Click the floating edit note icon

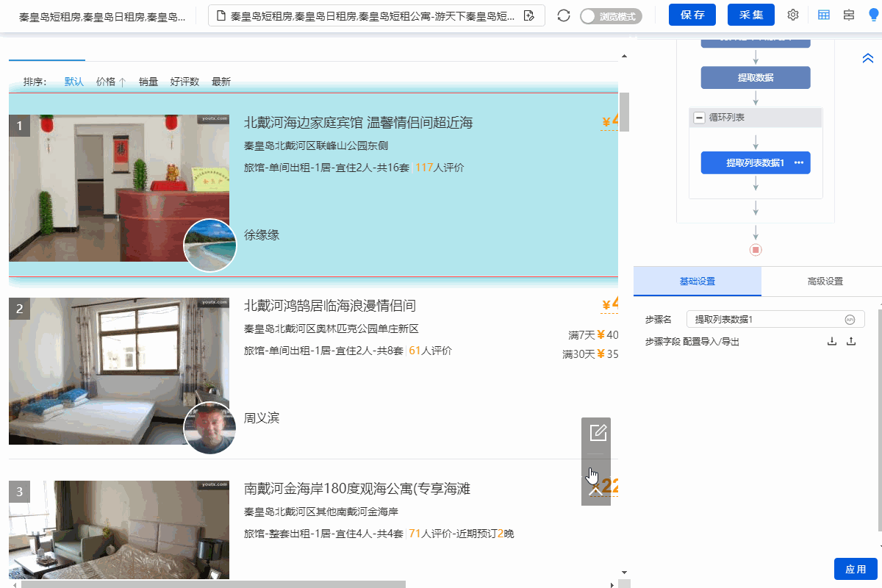598,432
